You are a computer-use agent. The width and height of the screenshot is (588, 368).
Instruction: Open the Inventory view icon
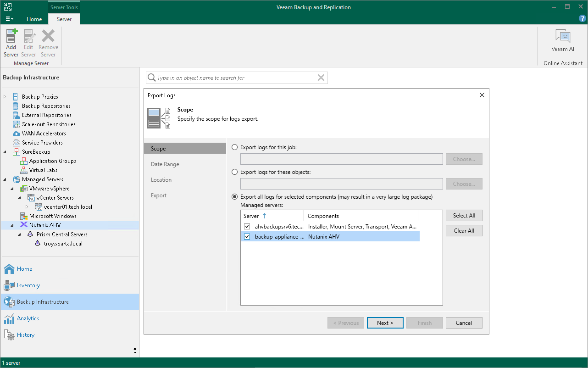(9, 285)
